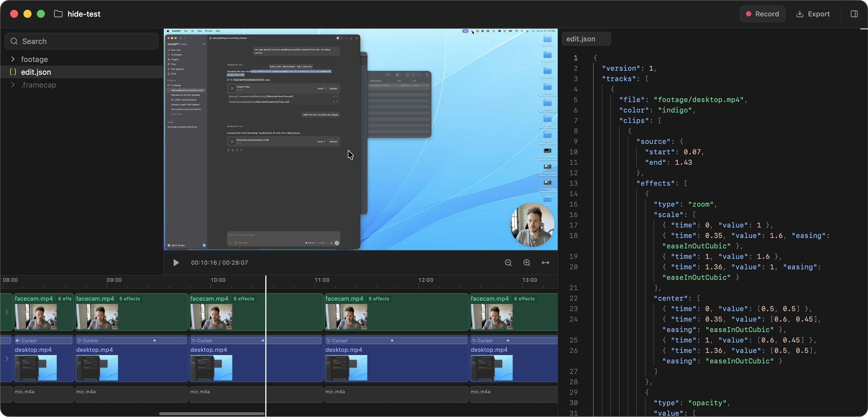868x417 pixels.
Task: Click the hide-test project folder icon
Action: coord(58,14)
